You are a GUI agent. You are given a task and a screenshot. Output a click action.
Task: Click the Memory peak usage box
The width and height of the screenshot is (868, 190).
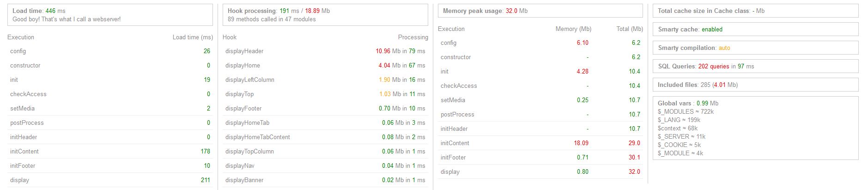pos(540,11)
